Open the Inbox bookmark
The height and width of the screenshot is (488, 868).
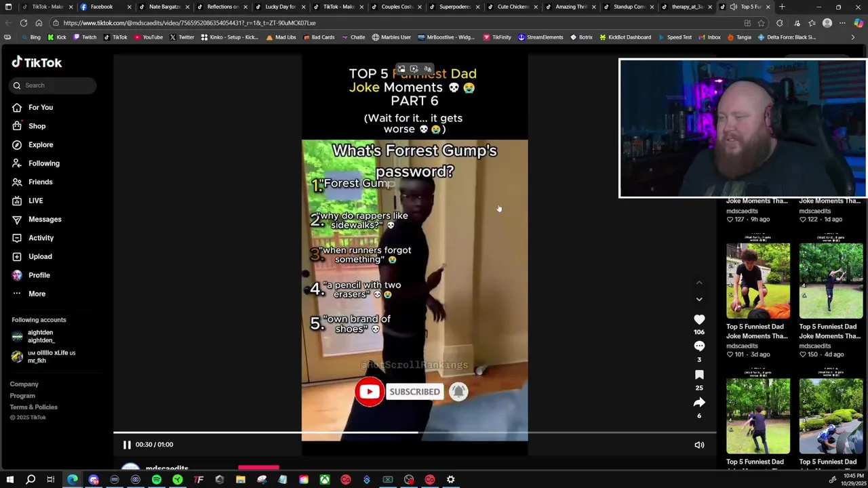pyautogui.click(x=709, y=37)
